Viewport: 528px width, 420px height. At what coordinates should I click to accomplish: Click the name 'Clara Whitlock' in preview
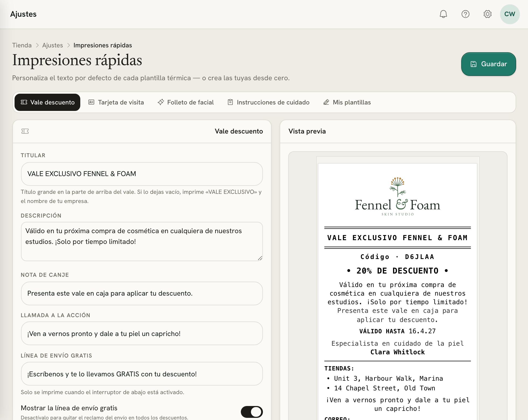click(x=398, y=352)
